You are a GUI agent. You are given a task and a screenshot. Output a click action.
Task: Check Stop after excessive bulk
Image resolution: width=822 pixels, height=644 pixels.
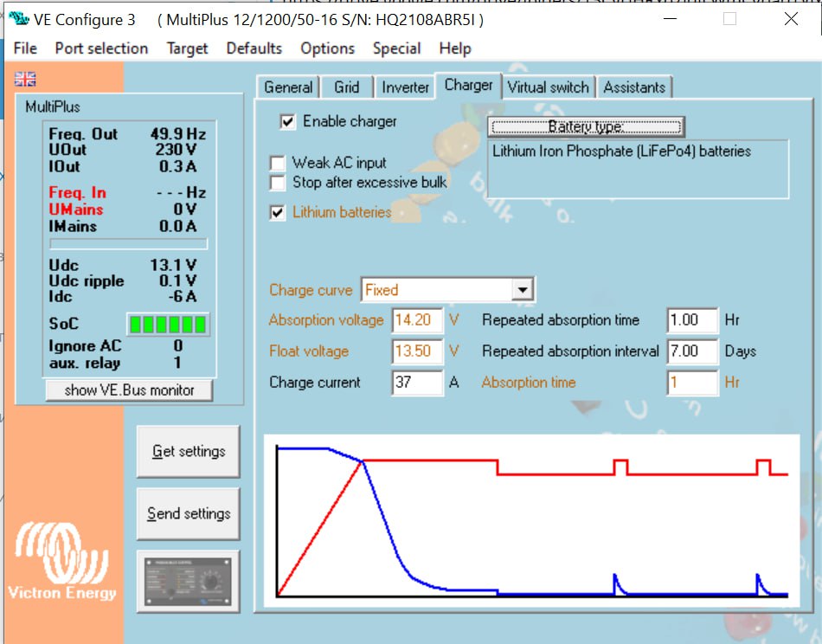pyautogui.click(x=278, y=183)
